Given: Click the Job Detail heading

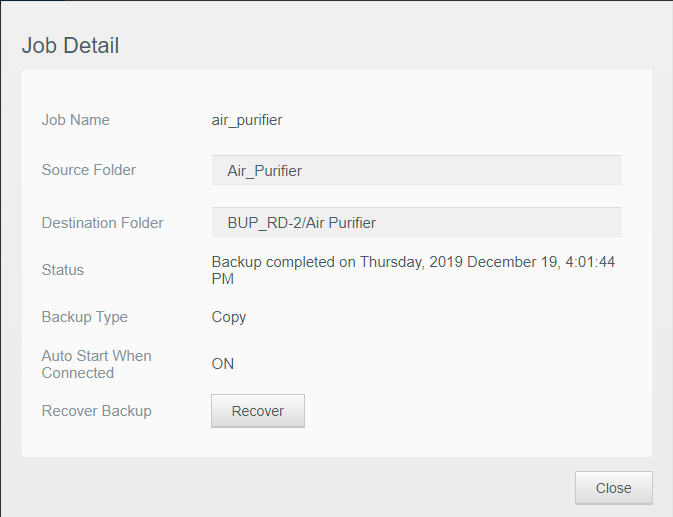Looking at the screenshot, I should click(70, 45).
